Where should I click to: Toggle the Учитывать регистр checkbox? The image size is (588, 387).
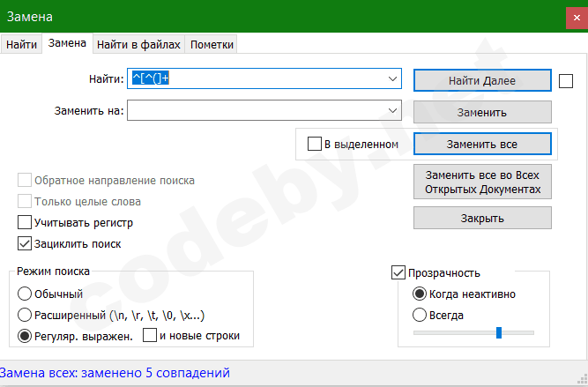coord(25,222)
